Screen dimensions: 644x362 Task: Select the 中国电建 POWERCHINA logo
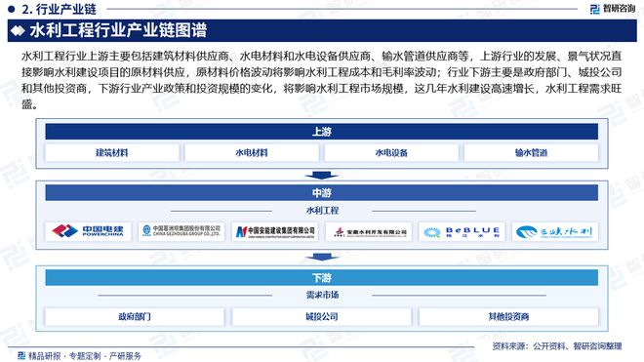[88, 232]
